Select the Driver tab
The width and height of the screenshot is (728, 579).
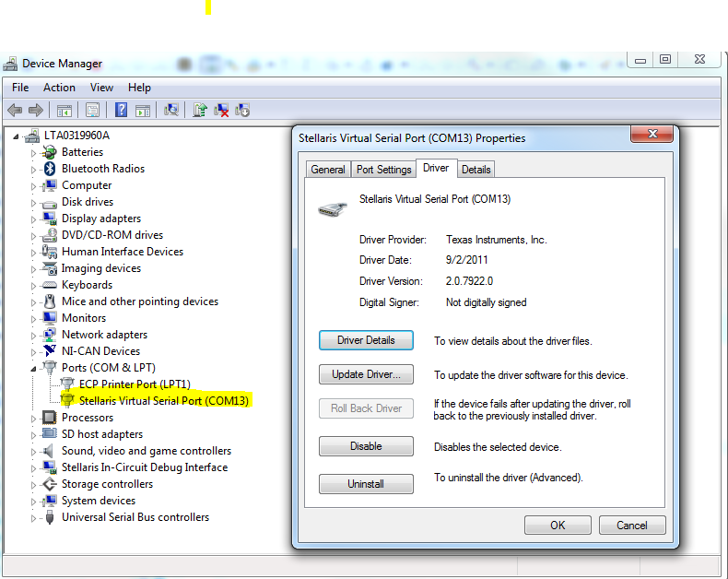436,168
